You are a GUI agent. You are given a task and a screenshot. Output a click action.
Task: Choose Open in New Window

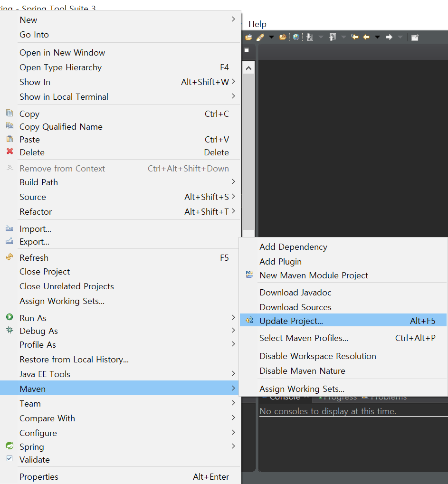tap(120, 52)
